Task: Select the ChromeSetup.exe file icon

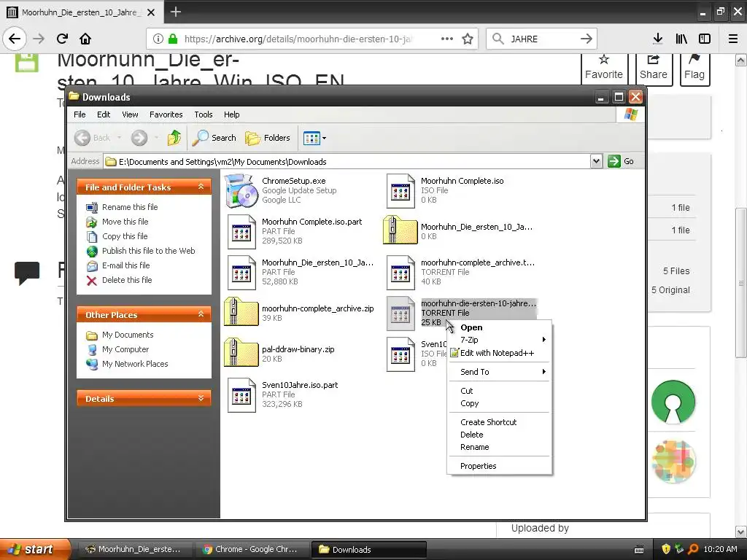Action: [x=241, y=190]
